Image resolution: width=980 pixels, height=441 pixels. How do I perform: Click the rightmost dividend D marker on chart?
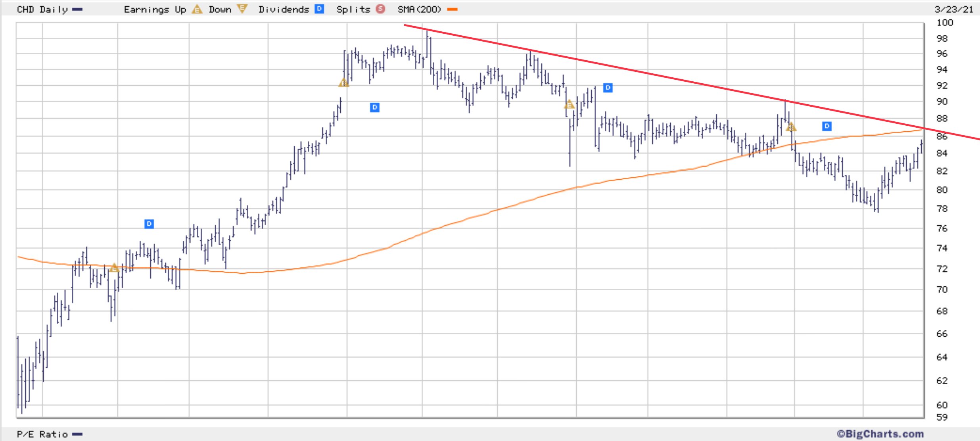pos(827,126)
